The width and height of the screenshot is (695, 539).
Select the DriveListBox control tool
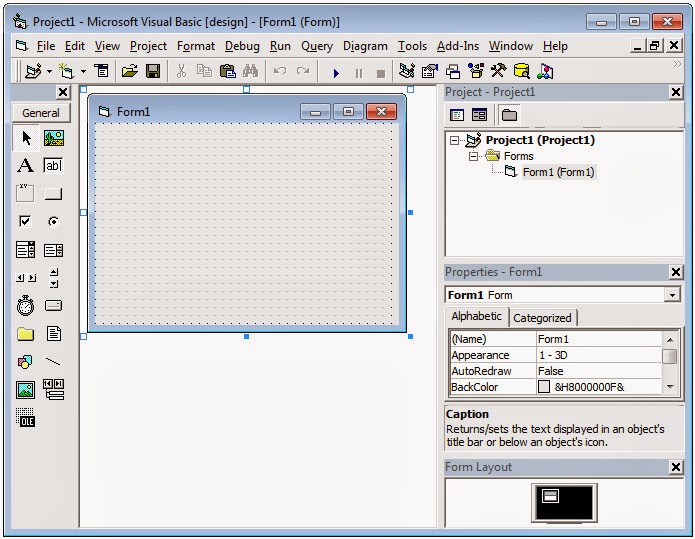point(53,305)
